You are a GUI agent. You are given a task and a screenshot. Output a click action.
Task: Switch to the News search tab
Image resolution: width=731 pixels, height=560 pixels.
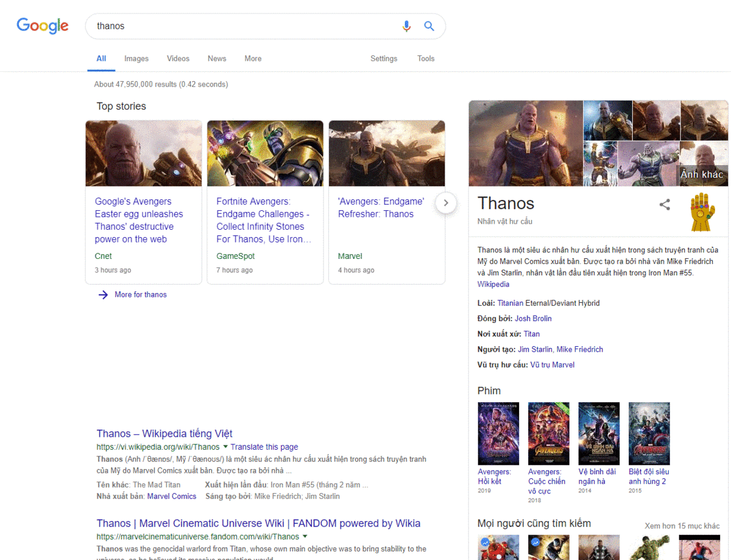(x=217, y=58)
